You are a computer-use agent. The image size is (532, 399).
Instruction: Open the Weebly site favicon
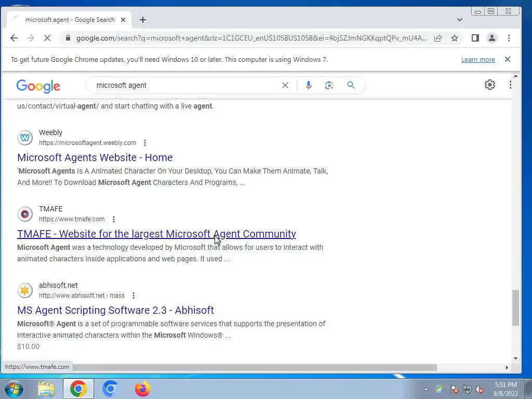(25, 137)
